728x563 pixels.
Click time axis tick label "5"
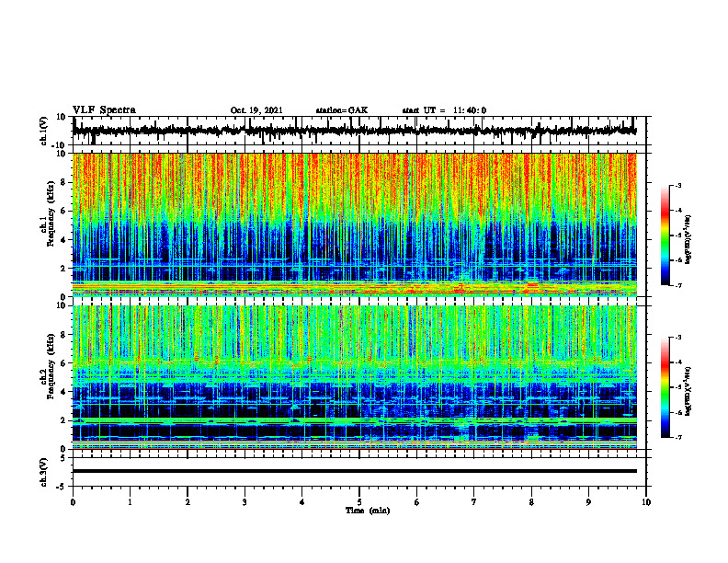pyautogui.click(x=359, y=502)
